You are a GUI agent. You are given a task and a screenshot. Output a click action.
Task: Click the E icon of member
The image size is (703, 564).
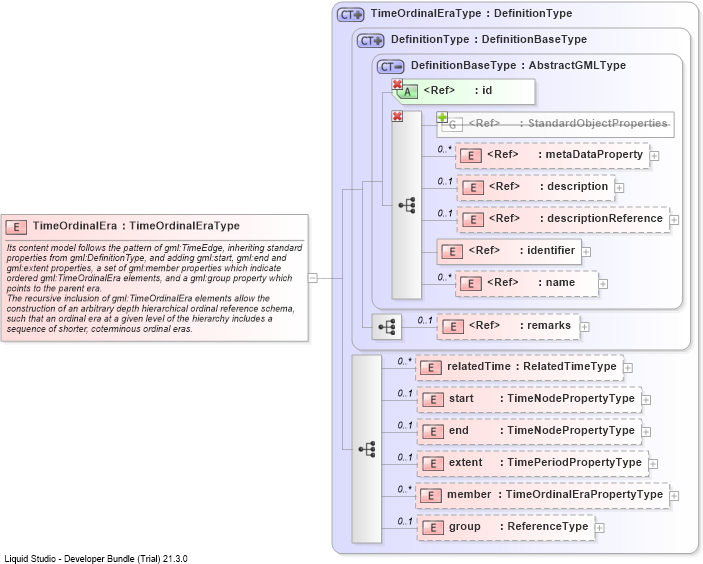tap(431, 496)
